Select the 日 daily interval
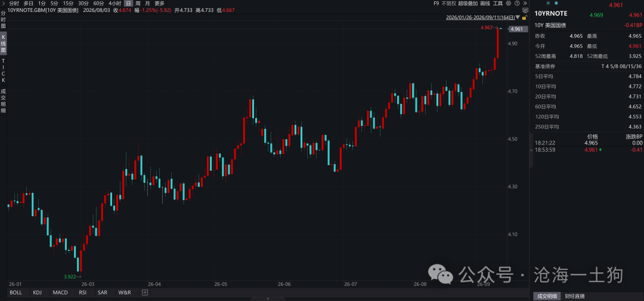Image resolution: width=644 pixels, height=301 pixels. coord(128,4)
